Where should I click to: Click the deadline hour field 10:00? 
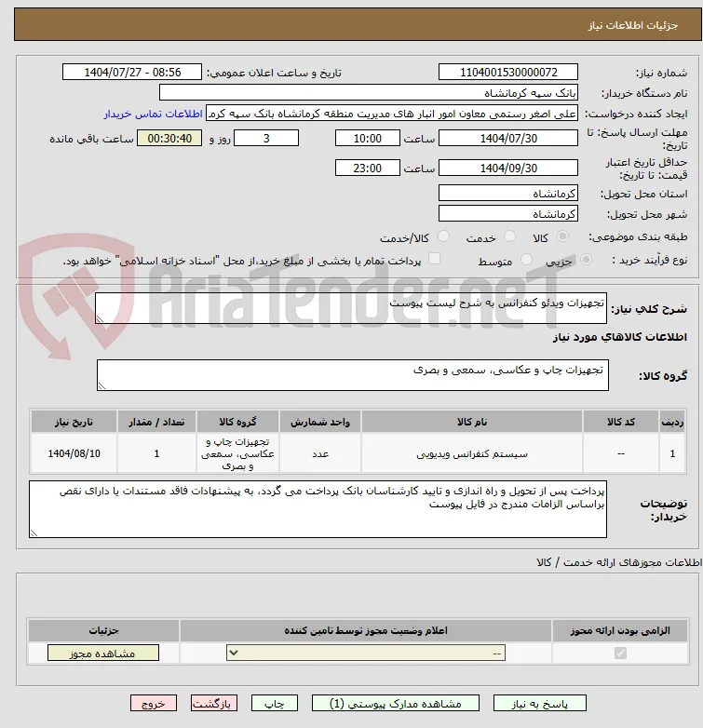point(367,139)
